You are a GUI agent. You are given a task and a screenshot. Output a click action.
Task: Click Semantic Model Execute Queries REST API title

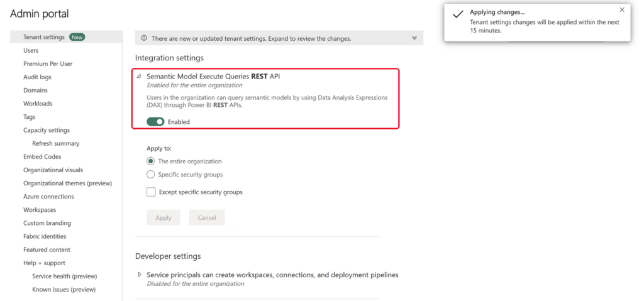click(x=214, y=77)
